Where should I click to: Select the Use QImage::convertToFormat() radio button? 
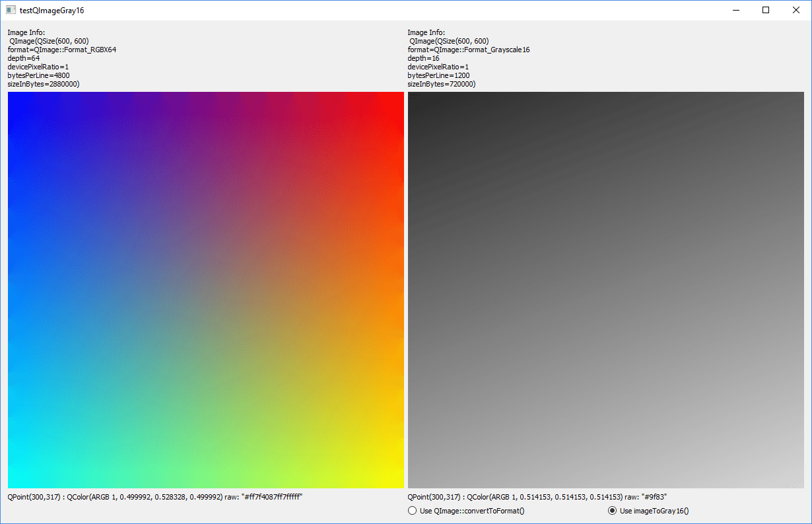click(x=413, y=511)
